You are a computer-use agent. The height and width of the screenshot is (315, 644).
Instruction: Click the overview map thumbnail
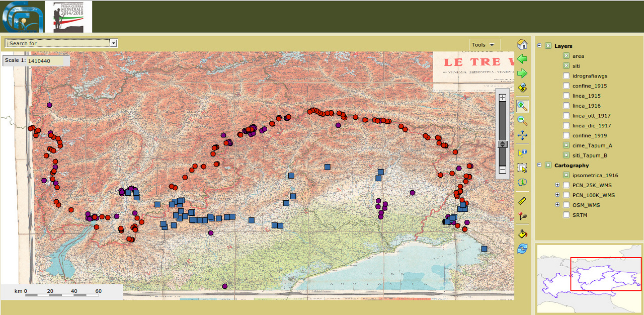(x=589, y=278)
